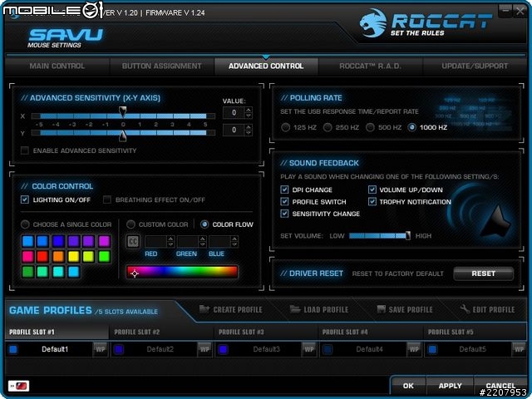This screenshot has height=399, width=532.
Task: Decrease X sensitivity value with down arrow
Action: pos(249,116)
